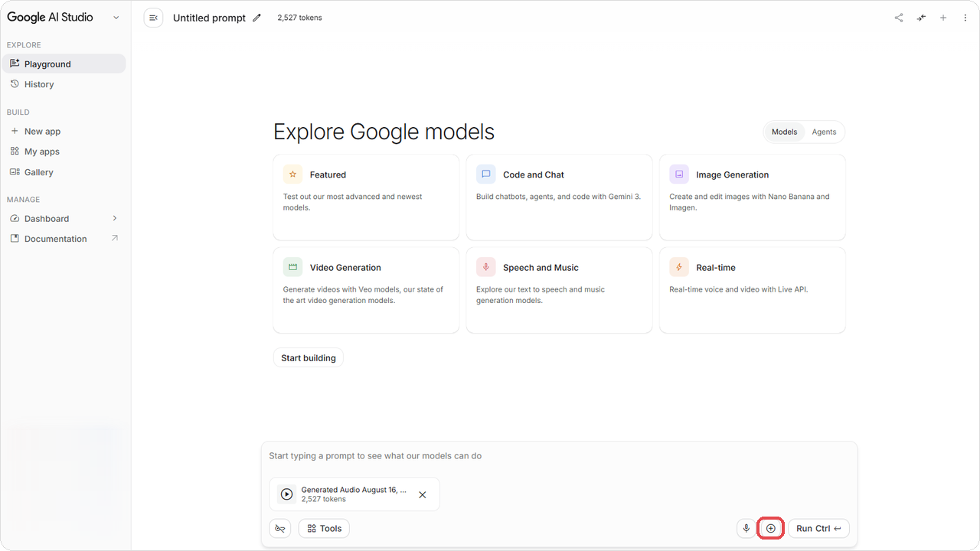Open Playground in the sidebar
980x551 pixels.
point(64,64)
